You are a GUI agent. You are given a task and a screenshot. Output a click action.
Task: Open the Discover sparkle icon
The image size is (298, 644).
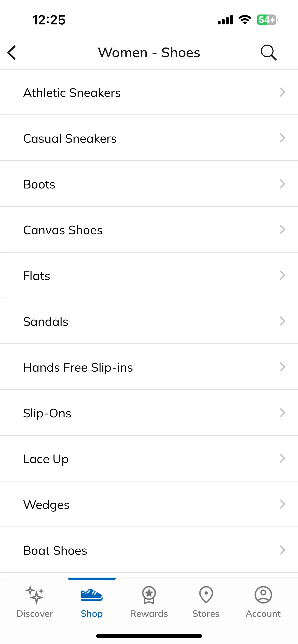point(35,595)
